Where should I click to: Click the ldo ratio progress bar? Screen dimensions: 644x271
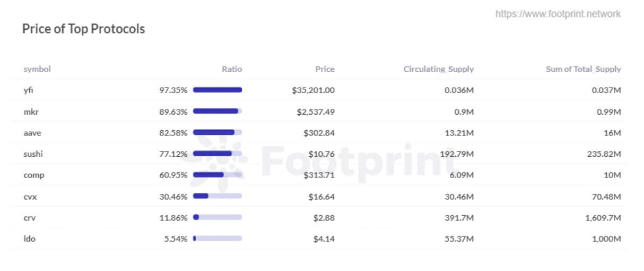pyautogui.click(x=217, y=239)
